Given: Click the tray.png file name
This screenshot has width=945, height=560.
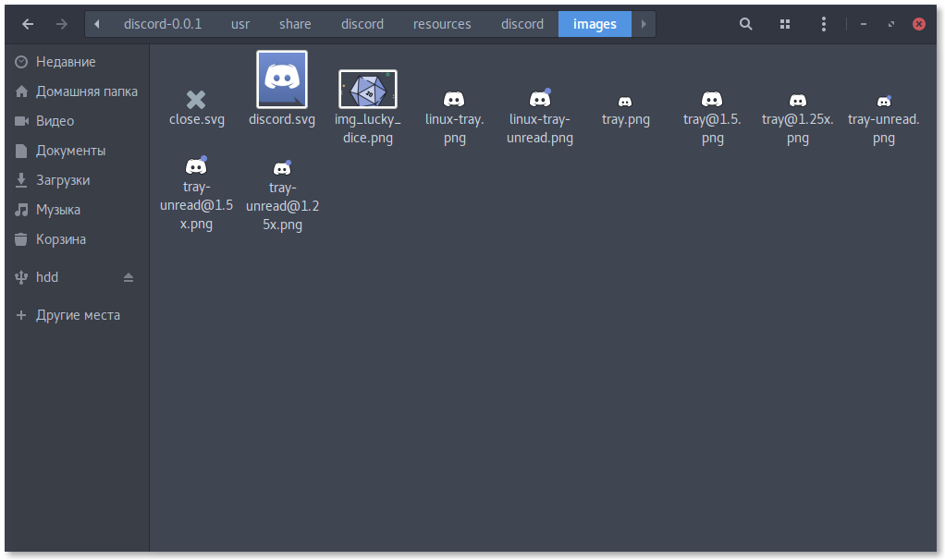Looking at the screenshot, I should tap(626, 119).
